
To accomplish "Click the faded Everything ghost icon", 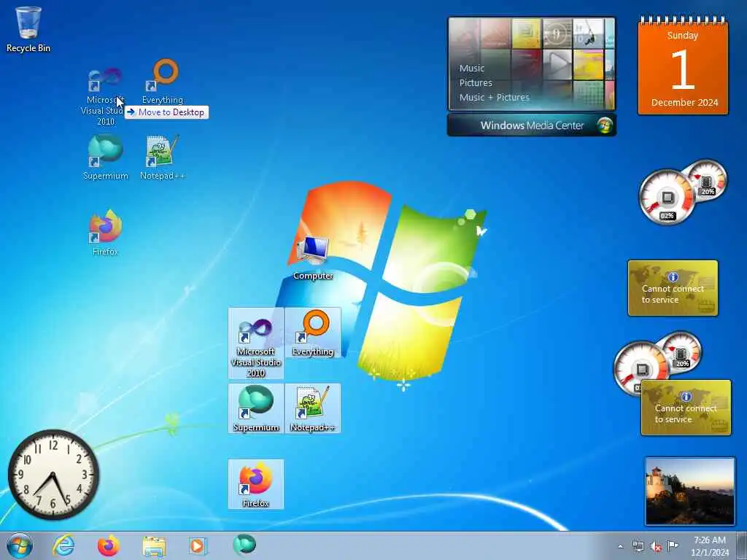I will click(163, 82).
